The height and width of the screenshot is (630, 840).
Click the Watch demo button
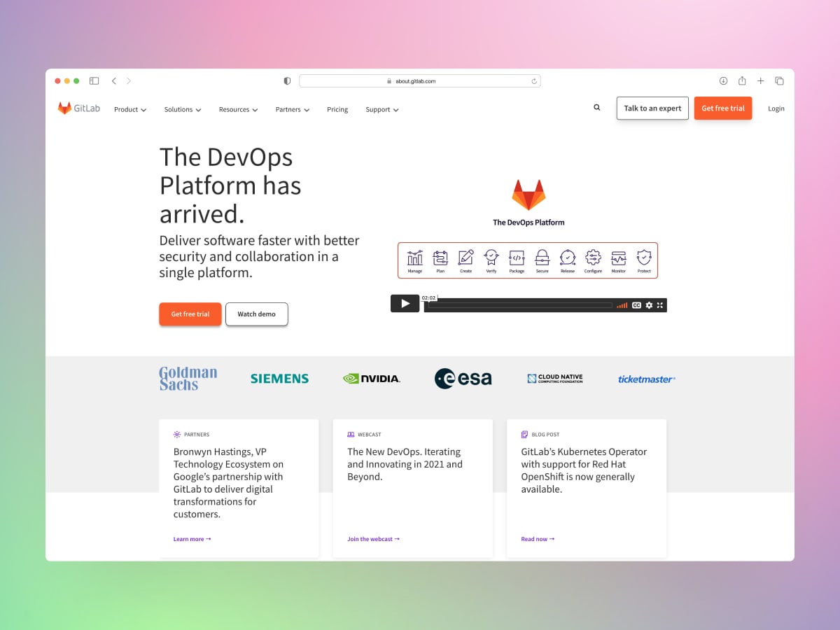pyautogui.click(x=257, y=314)
